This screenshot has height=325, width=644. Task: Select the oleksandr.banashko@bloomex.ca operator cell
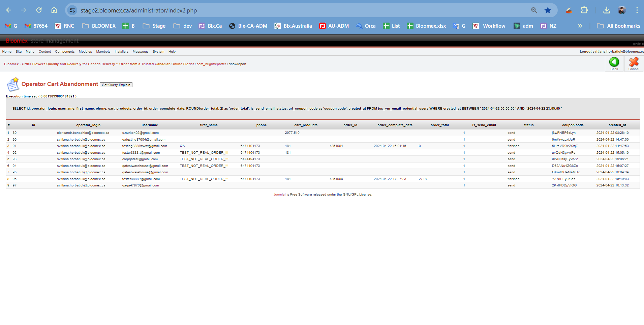click(83, 133)
